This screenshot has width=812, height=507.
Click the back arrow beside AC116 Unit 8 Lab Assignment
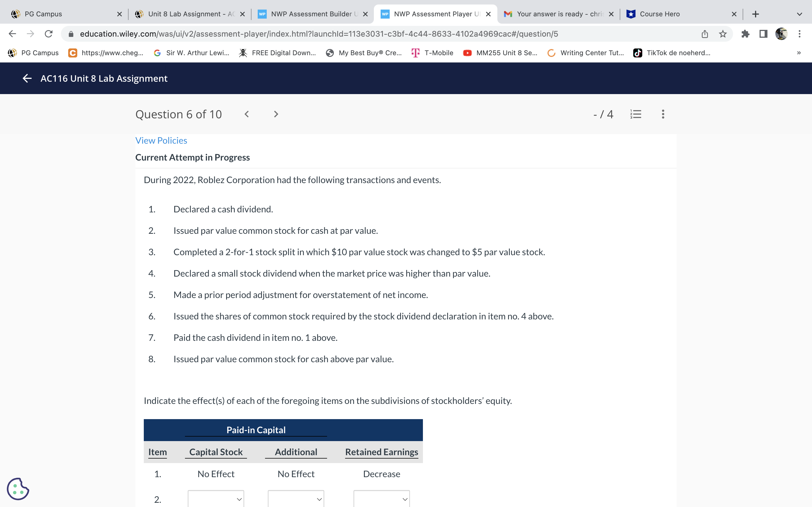(x=27, y=79)
